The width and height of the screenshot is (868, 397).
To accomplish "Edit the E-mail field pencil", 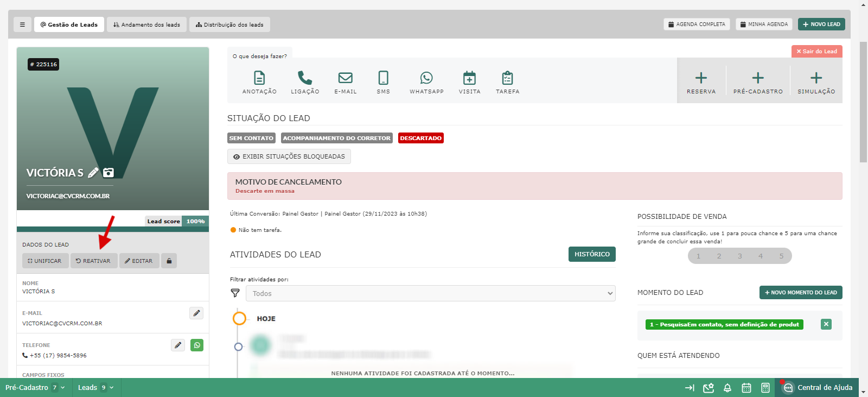I will click(x=196, y=313).
